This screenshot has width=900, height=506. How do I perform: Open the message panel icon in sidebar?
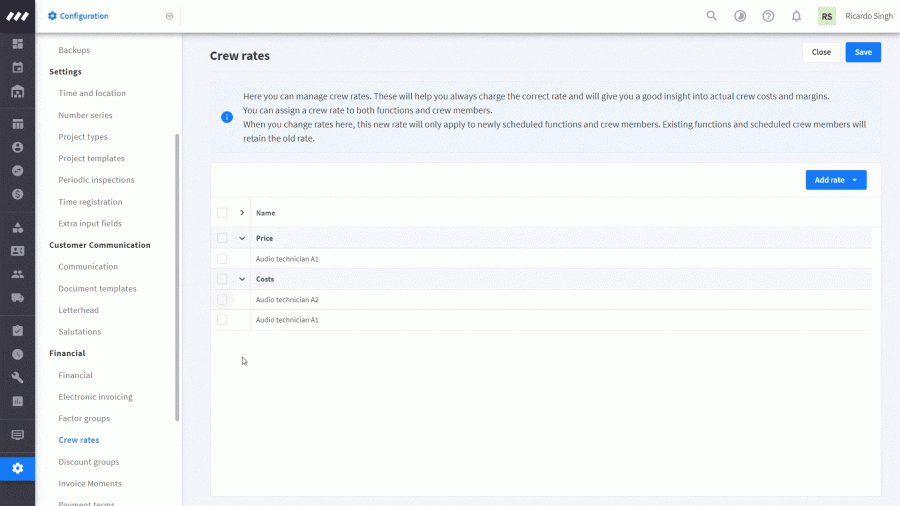18,435
